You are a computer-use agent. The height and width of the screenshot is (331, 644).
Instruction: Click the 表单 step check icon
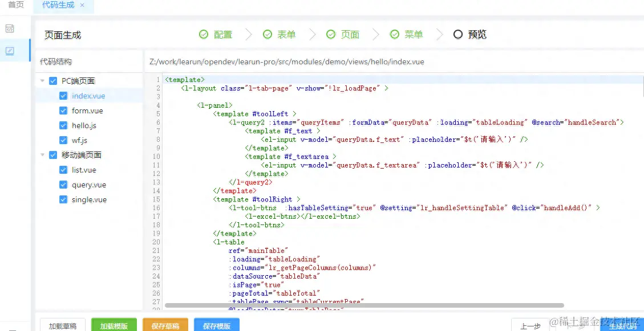[x=268, y=34]
